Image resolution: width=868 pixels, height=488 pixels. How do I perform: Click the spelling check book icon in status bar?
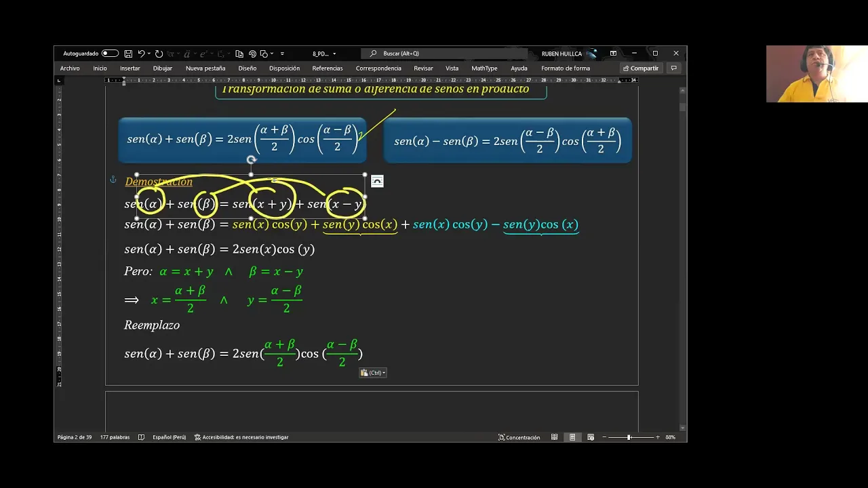(141, 437)
